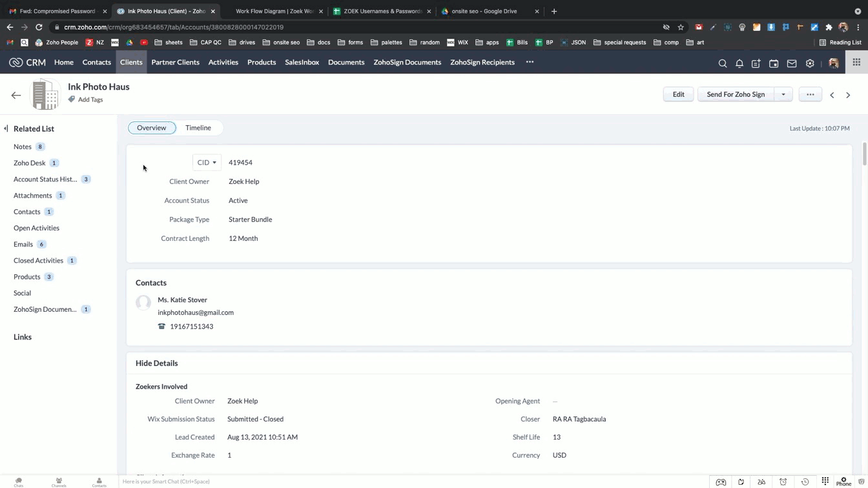Click the gamepad icon in bottom bar
Viewport: 868px width, 488px height.
[721, 482]
